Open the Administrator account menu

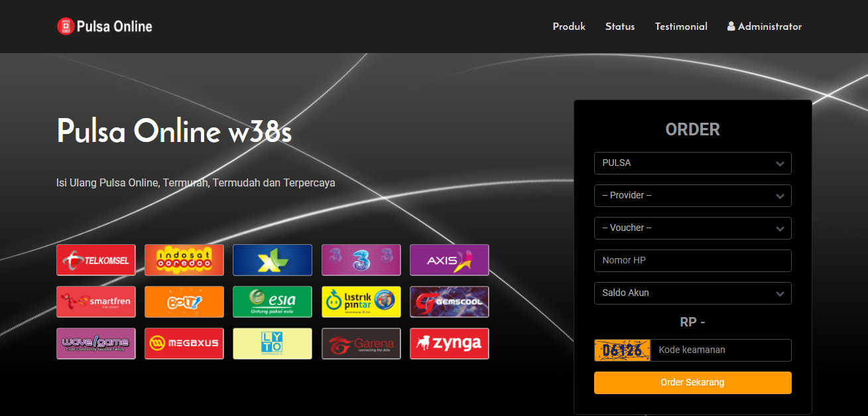pos(765,27)
